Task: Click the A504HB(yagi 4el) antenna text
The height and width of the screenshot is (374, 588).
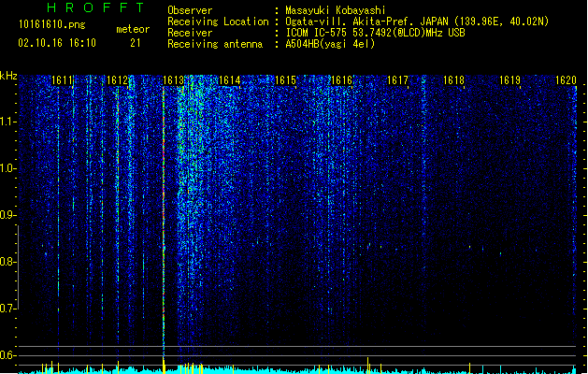Action: point(330,44)
